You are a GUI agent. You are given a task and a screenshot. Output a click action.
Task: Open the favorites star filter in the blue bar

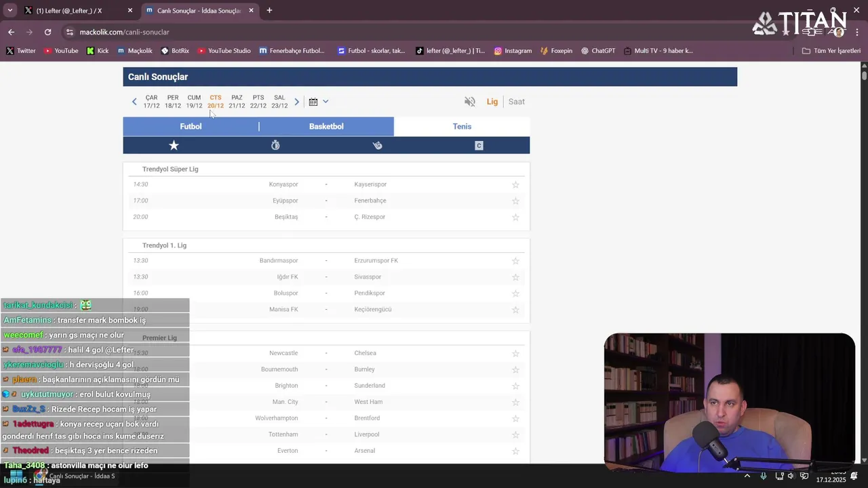tap(174, 145)
